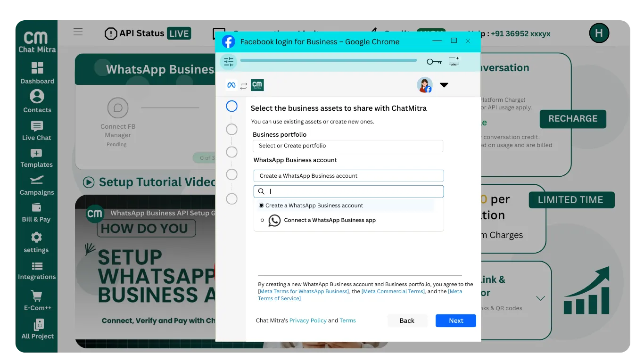Click the E-Com++ cart icon
The height and width of the screenshot is (362, 644).
tap(36, 298)
